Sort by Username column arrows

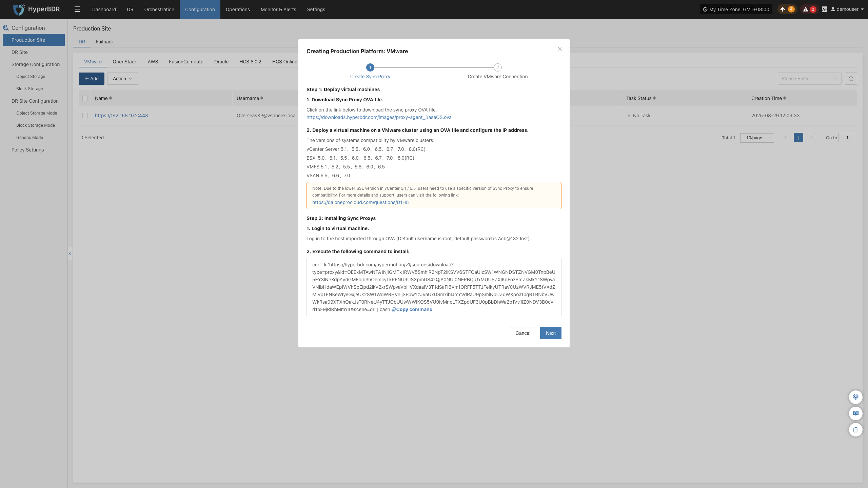pyautogui.click(x=262, y=98)
